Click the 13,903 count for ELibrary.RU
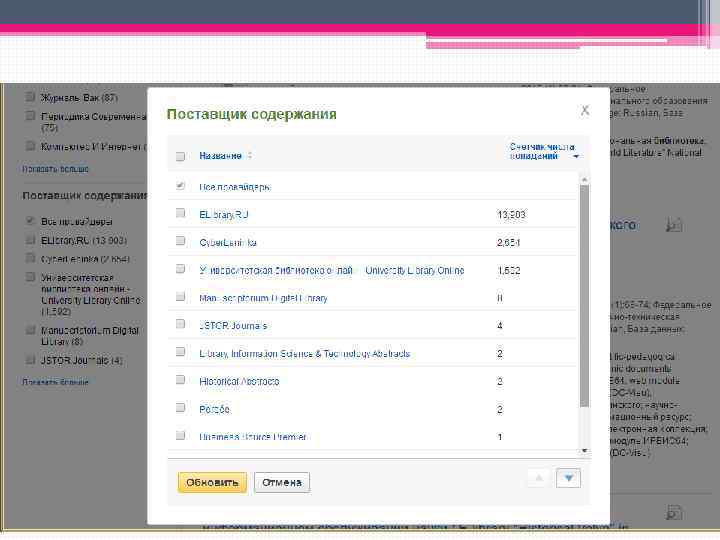Viewport: 720px width, 540px height. [x=511, y=214]
